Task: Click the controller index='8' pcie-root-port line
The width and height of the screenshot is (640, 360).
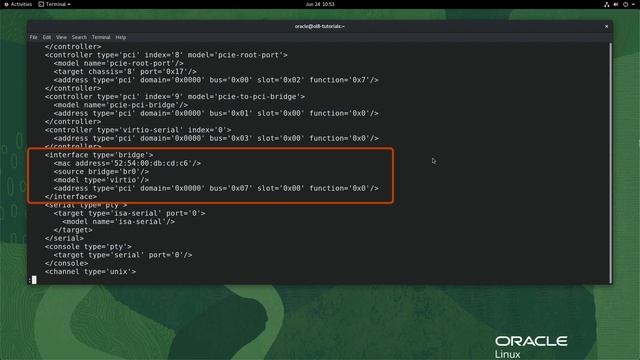Action: click(166, 55)
